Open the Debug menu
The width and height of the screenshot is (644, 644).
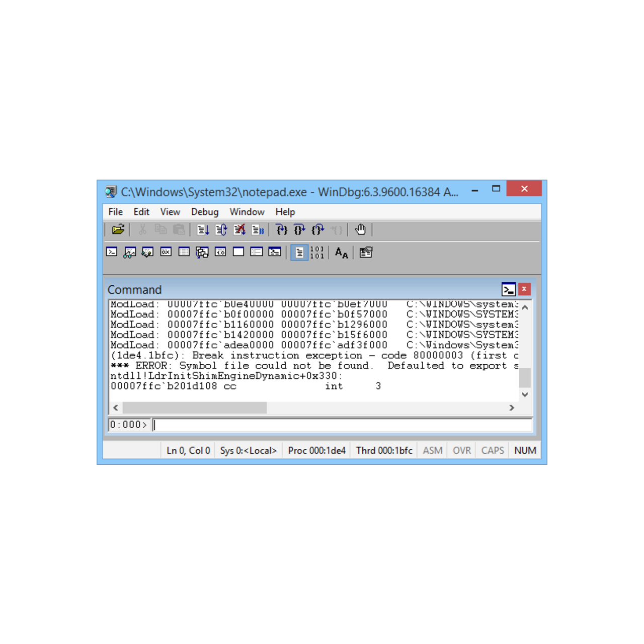204,212
